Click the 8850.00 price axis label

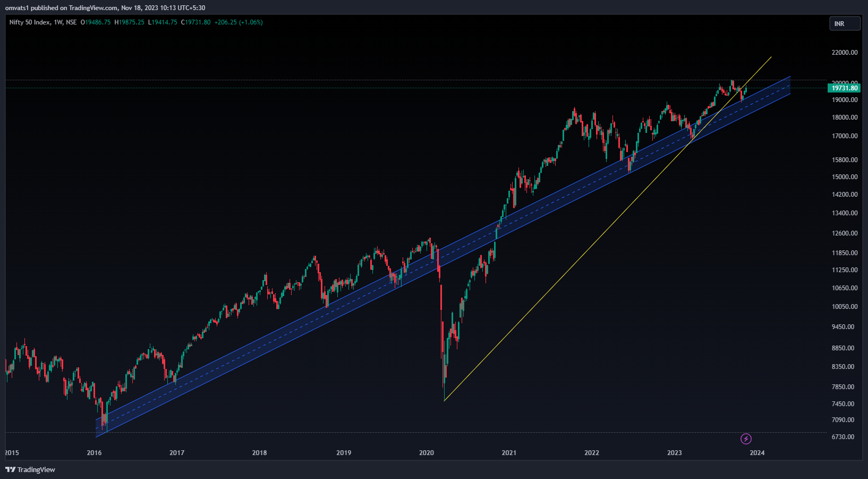[843, 348]
